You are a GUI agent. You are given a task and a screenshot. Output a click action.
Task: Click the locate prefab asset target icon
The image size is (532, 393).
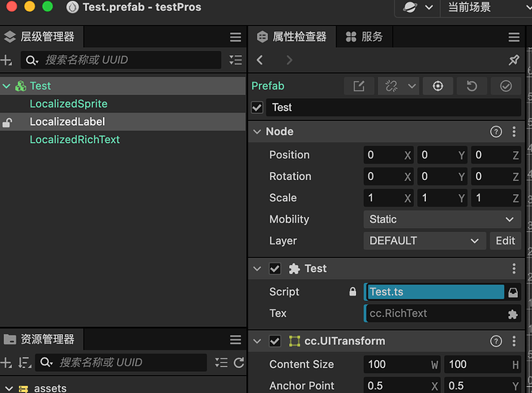point(438,86)
